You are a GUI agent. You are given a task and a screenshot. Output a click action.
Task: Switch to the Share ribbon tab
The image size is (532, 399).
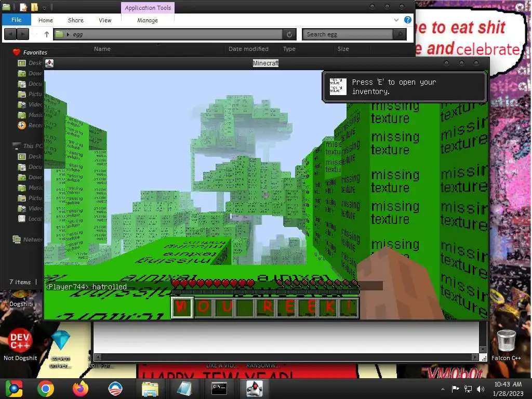pos(76,20)
